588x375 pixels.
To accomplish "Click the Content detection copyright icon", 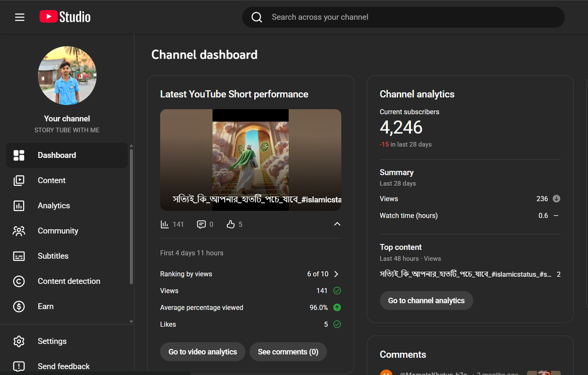I will 19,281.
